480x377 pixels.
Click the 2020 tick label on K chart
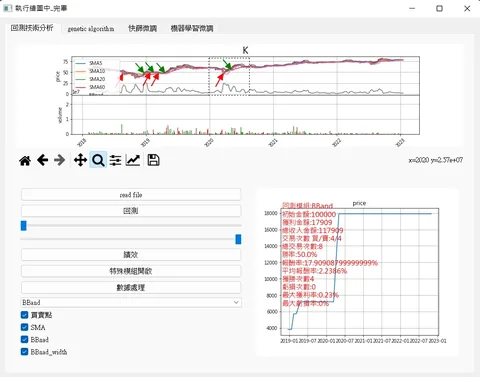coord(209,143)
